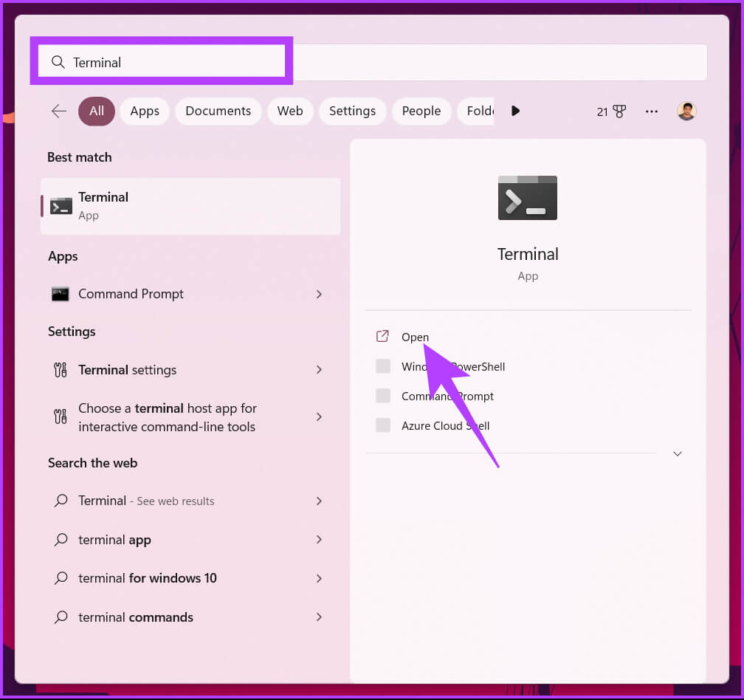Switch to the Folders filter tab

(x=476, y=111)
